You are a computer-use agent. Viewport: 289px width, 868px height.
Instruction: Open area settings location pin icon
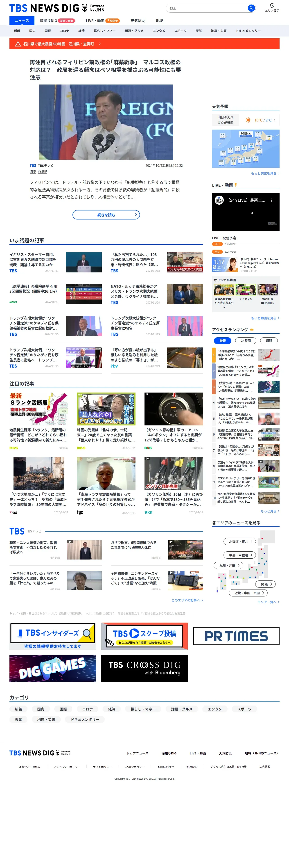tap(272, 5)
